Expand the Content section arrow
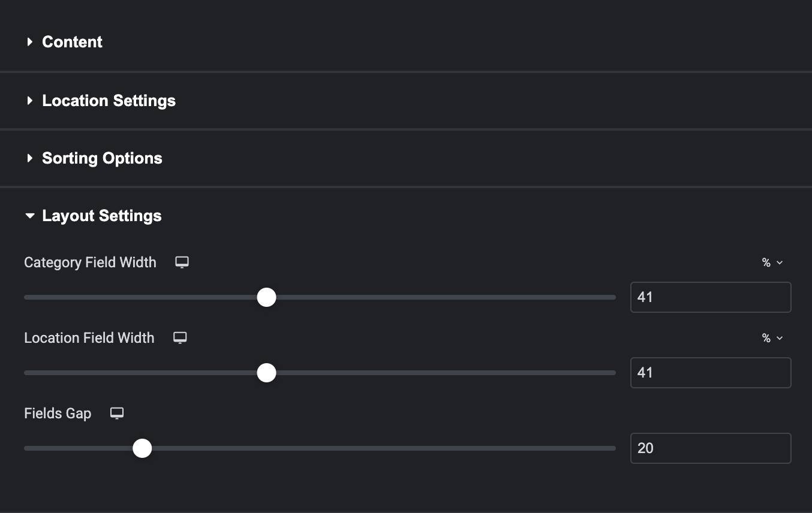This screenshot has height=513, width=812. click(x=29, y=42)
